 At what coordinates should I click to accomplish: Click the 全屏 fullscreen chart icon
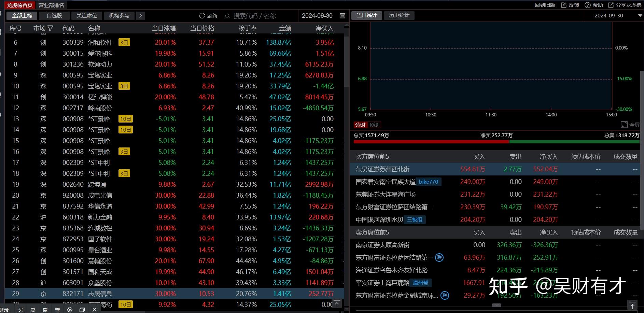(624, 125)
